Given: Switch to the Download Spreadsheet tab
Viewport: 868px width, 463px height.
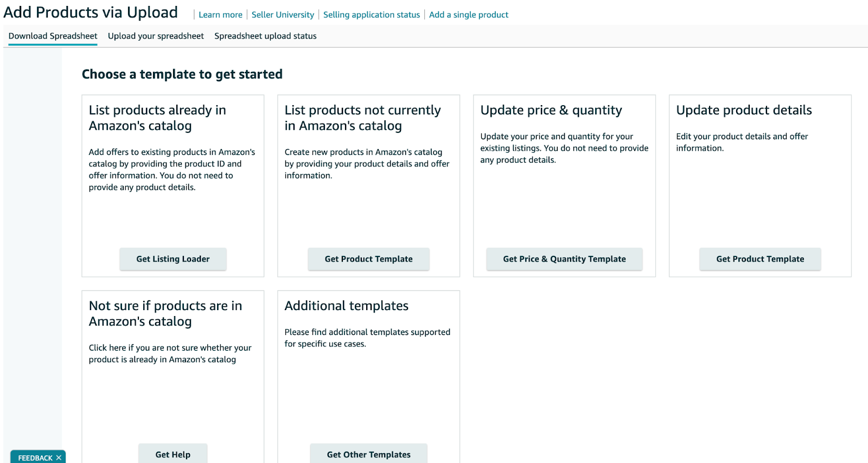Looking at the screenshot, I should (x=52, y=36).
